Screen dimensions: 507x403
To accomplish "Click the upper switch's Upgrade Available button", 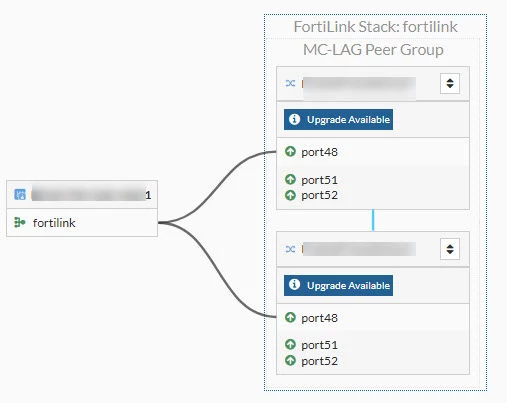I will pyautogui.click(x=338, y=119).
